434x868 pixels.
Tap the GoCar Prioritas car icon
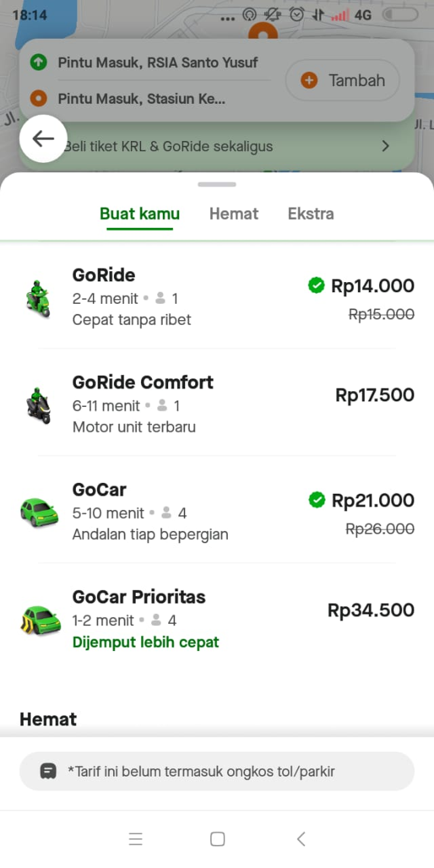(x=41, y=620)
